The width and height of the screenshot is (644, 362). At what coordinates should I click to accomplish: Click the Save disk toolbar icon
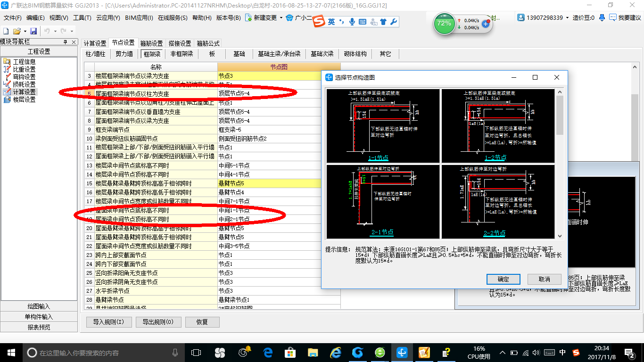pos(33,31)
